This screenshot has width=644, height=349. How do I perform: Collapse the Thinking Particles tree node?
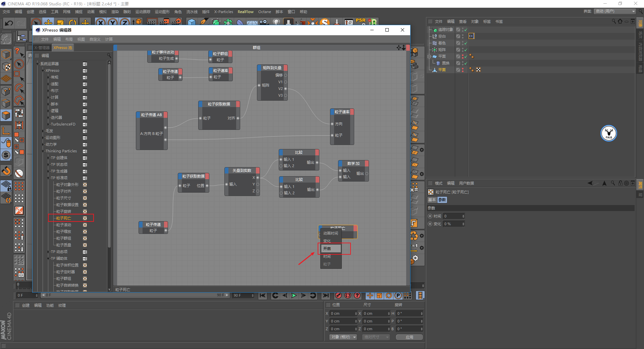tap(43, 151)
